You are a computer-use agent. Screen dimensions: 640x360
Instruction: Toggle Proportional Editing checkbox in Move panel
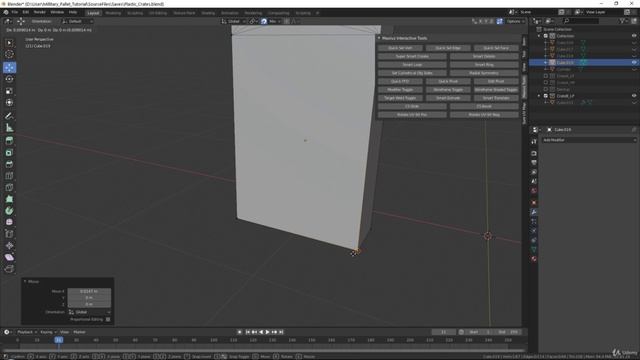tap(108, 319)
